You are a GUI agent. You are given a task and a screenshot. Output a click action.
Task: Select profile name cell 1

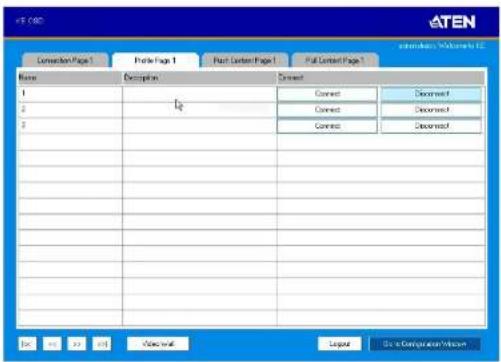(70, 93)
